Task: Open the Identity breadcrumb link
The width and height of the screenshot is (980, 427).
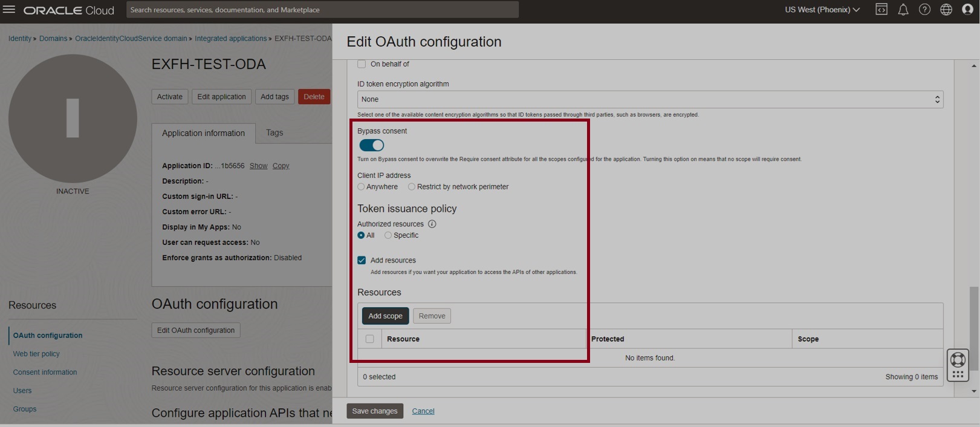Action: (x=20, y=39)
